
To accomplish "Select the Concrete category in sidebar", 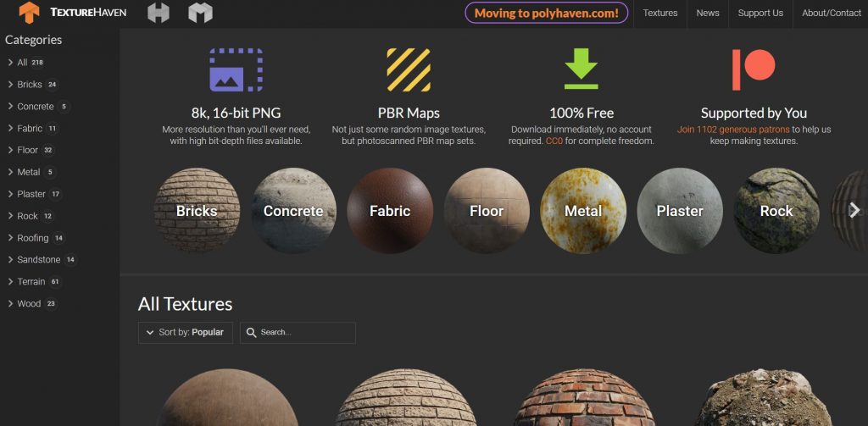I will point(39,106).
